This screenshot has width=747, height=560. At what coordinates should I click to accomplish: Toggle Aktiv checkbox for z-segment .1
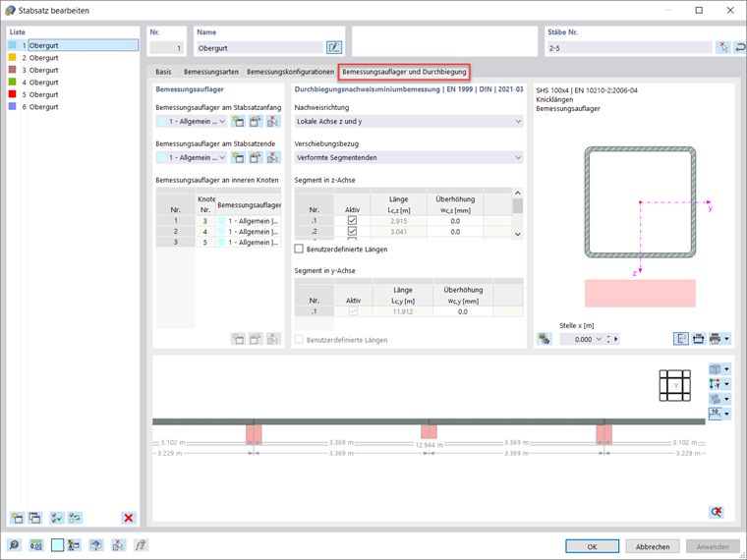pyautogui.click(x=352, y=220)
